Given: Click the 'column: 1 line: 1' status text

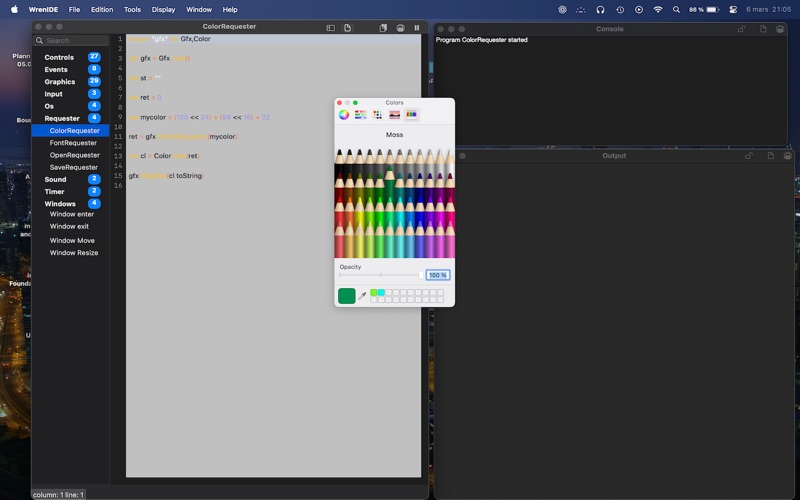Looking at the screenshot, I should coord(58,495).
